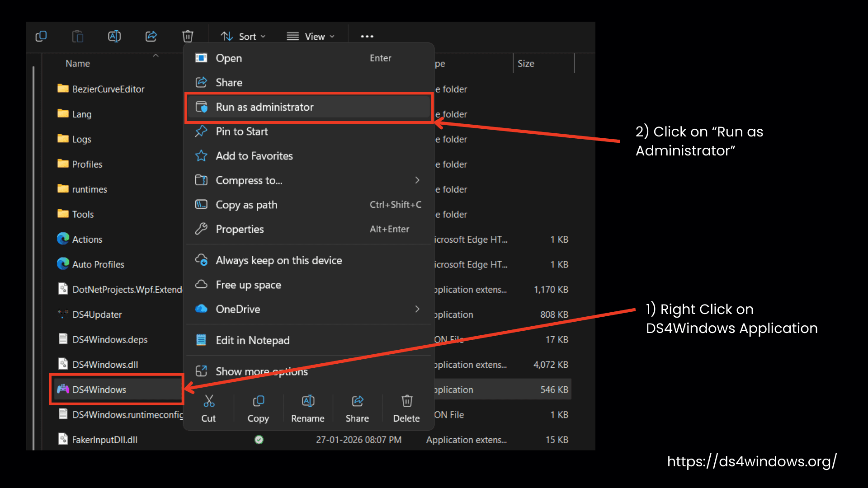Select the DS4Windows.dll file
868x488 pixels.
pyautogui.click(x=98, y=364)
